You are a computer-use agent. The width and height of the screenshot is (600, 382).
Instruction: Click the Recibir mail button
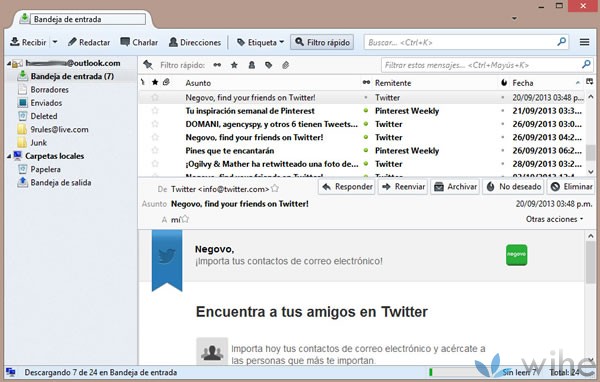coord(28,42)
